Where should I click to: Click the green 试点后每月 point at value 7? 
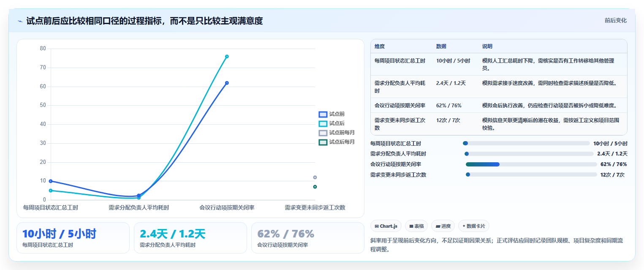(x=315, y=187)
